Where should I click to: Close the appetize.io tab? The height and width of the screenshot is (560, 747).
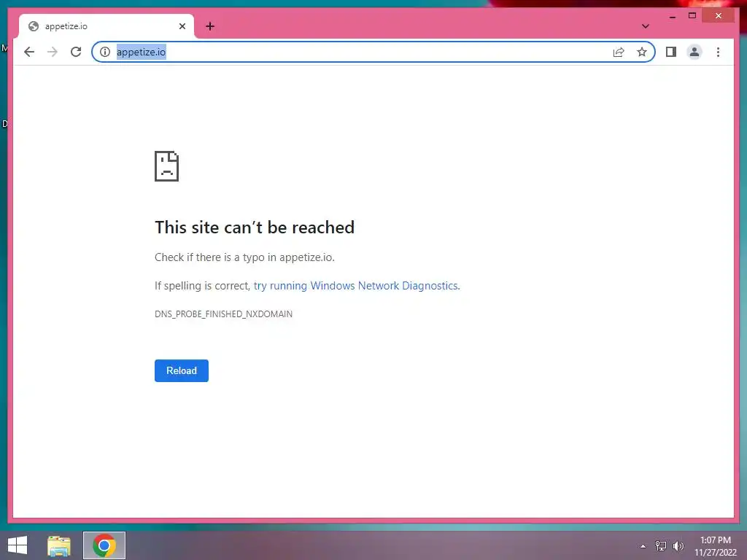182,26
